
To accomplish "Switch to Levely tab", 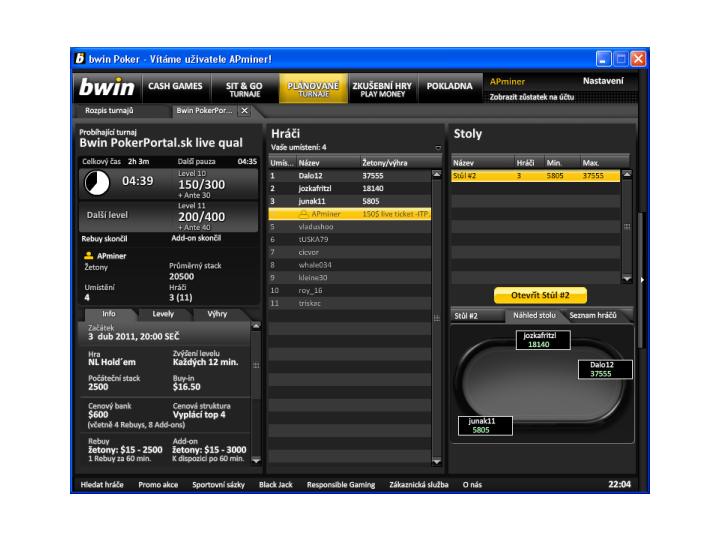I will click(x=163, y=314).
